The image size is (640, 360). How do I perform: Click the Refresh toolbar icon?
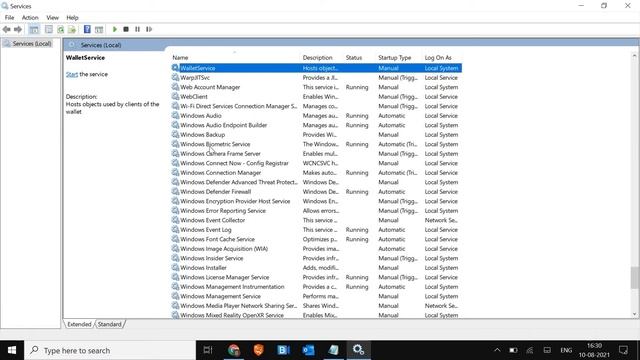click(x=61, y=29)
